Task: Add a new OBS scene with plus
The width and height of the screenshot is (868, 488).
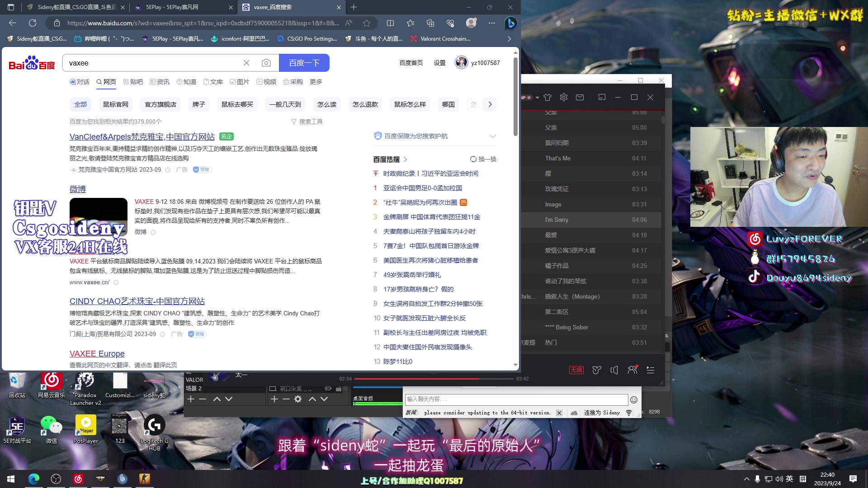Action: (x=191, y=399)
